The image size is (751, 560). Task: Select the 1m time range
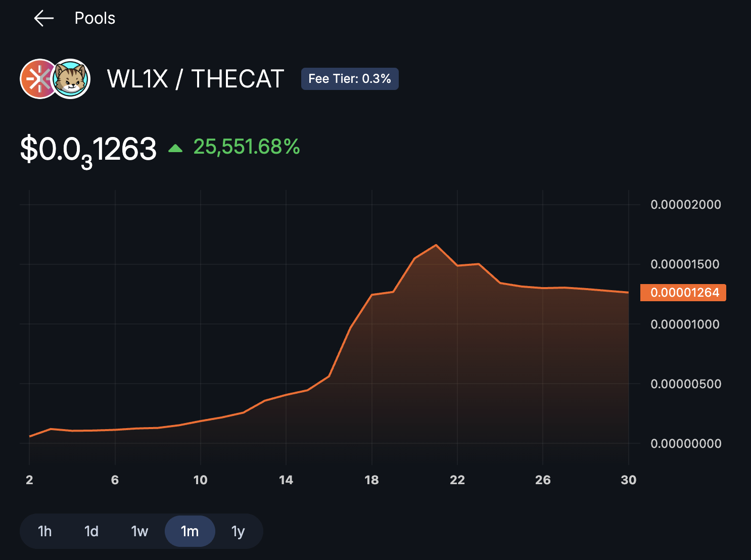click(x=190, y=531)
